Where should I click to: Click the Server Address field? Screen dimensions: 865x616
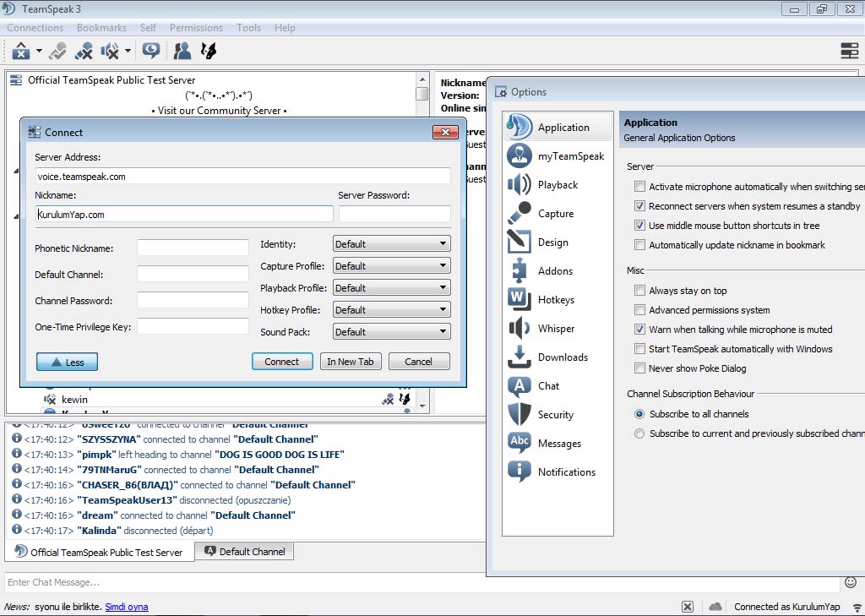point(242,177)
